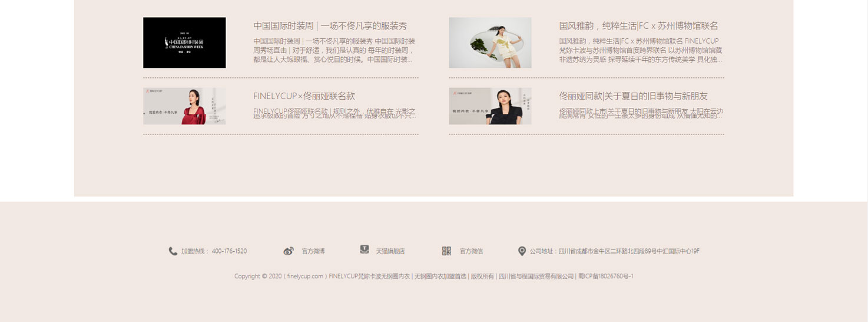Open the Suzhou Museum collaboration thumbnail
The image size is (868, 322).
[490, 42]
